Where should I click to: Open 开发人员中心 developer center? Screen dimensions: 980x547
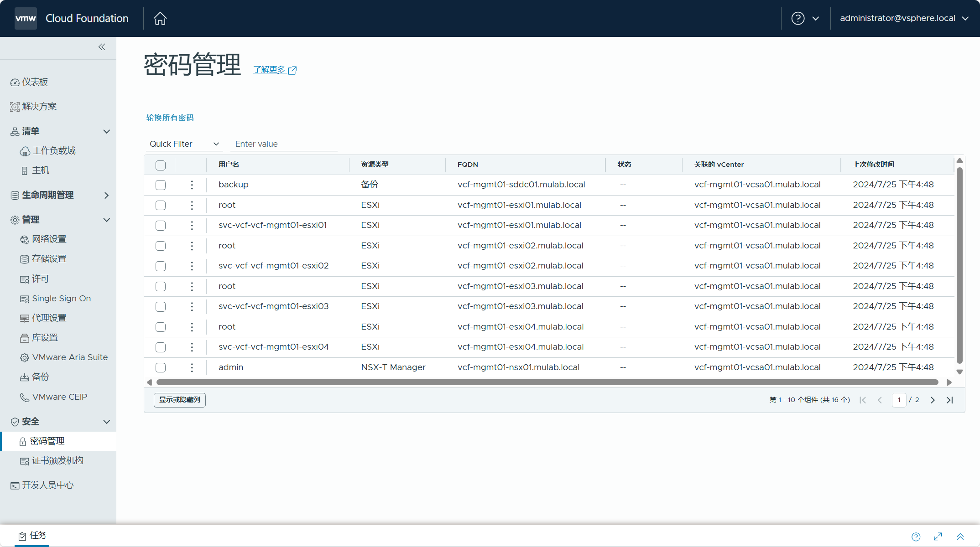[x=42, y=485]
